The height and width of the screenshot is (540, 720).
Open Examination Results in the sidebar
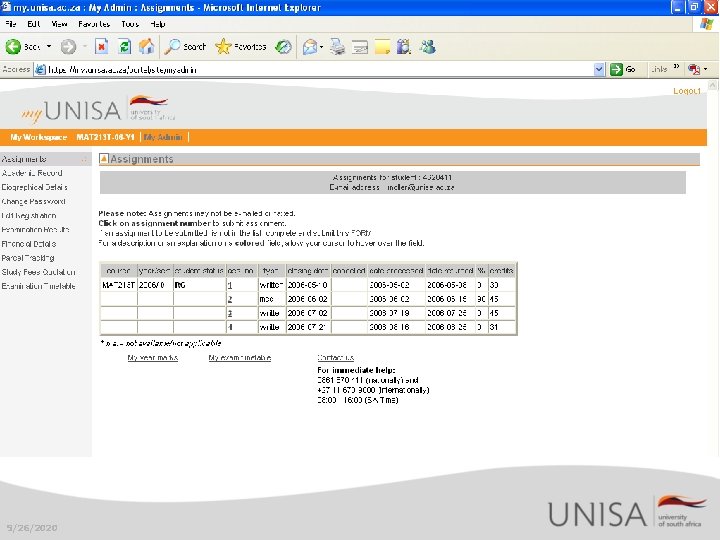click(x=35, y=230)
